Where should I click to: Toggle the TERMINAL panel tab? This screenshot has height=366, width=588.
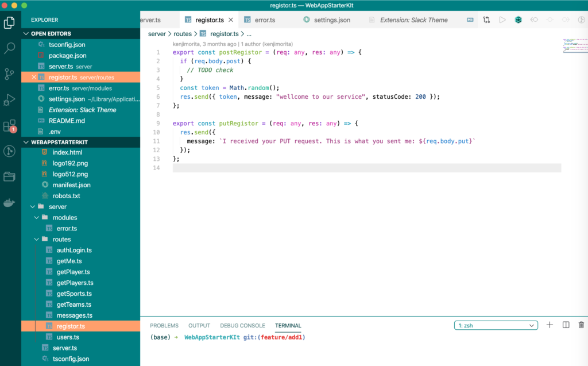click(288, 325)
